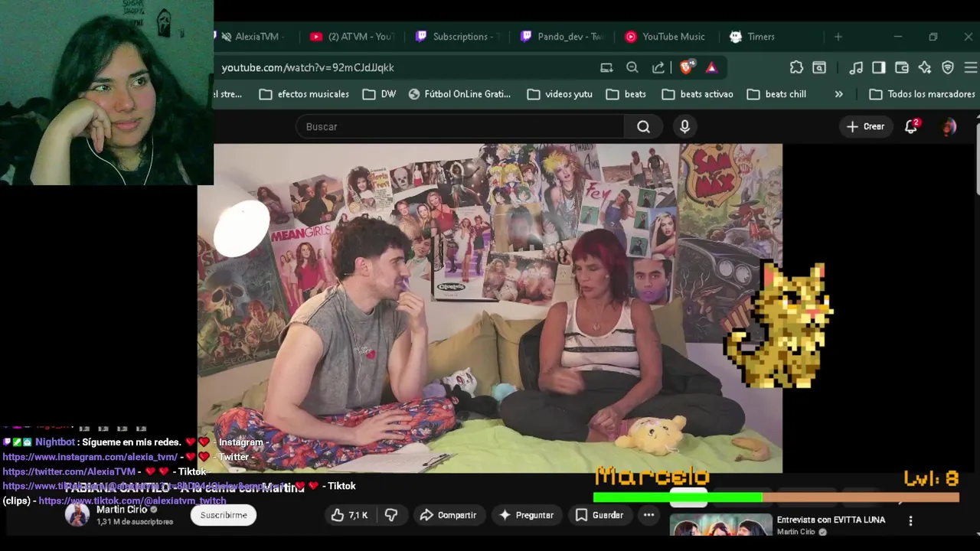This screenshot has width=980, height=551.
Task: Like the video with thumbs up
Action: (349, 515)
